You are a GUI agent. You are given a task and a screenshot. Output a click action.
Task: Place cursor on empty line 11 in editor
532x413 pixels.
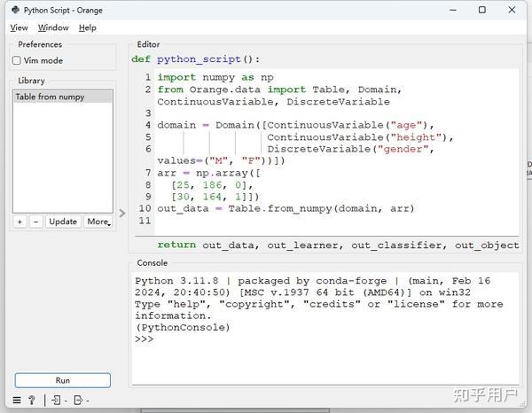point(336,221)
